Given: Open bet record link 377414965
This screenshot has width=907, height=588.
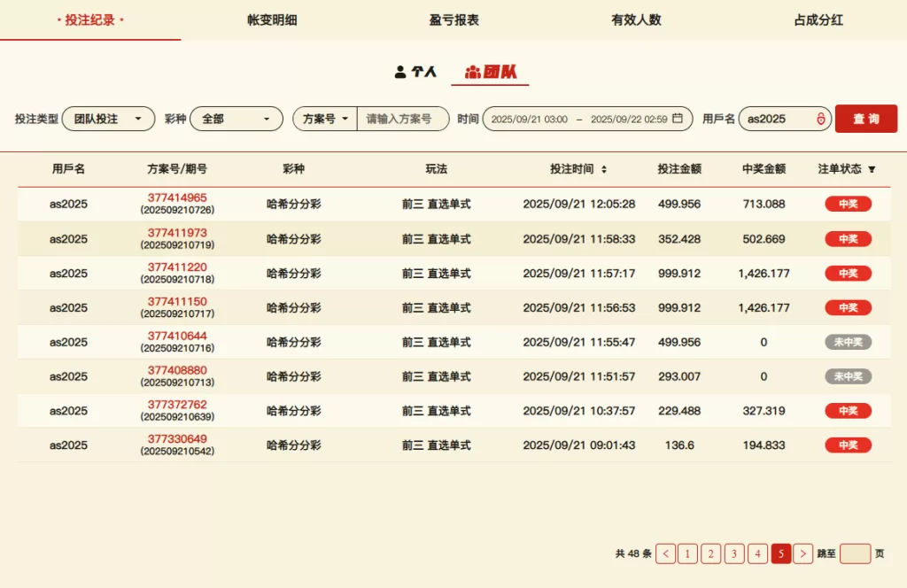Looking at the screenshot, I should point(177,197).
